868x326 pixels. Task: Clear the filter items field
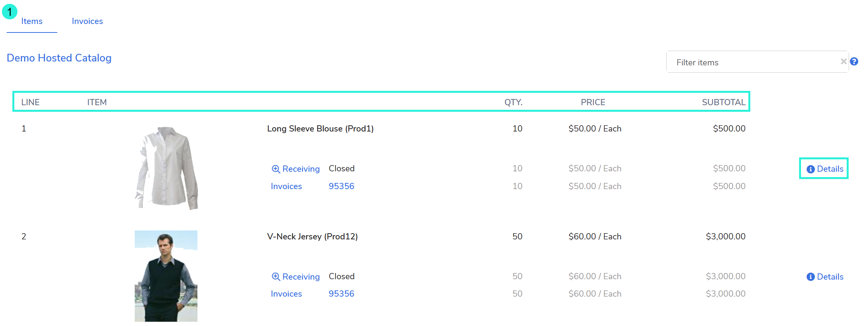point(843,61)
